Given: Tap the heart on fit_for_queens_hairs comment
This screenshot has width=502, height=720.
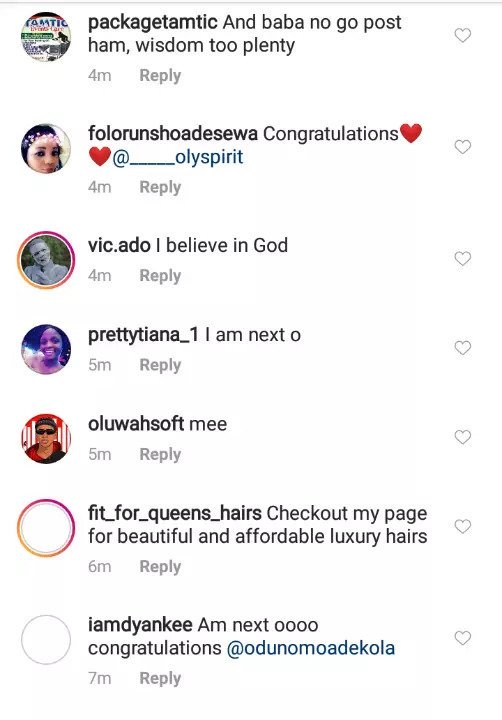Looking at the screenshot, I should (x=463, y=526).
